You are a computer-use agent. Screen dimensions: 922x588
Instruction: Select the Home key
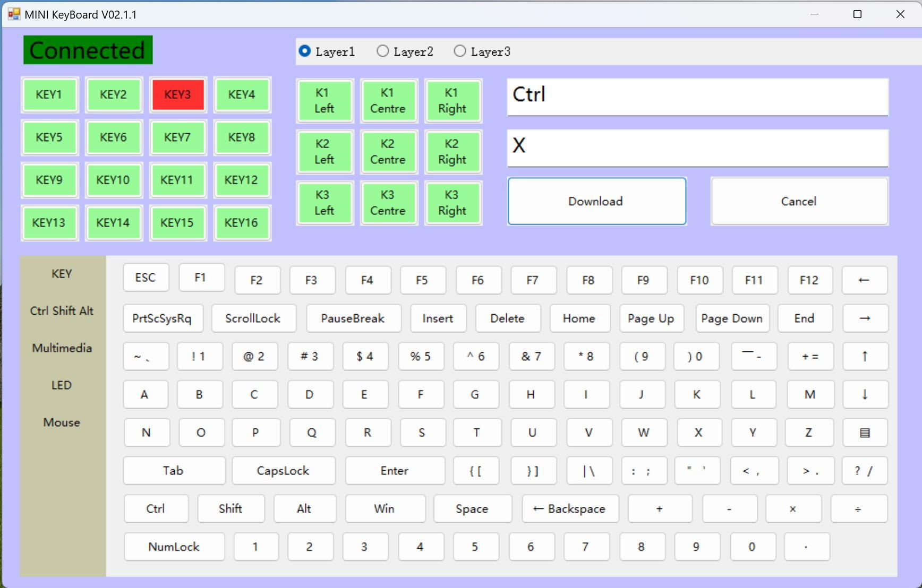pyautogui.click(x=579, y=318)
